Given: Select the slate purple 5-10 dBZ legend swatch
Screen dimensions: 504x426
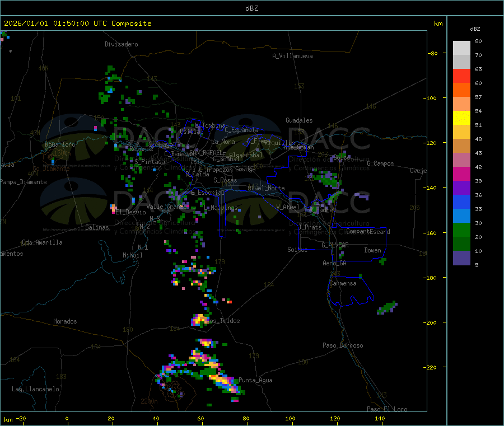Looking at the screenshot, I should (x=461, y=258).
